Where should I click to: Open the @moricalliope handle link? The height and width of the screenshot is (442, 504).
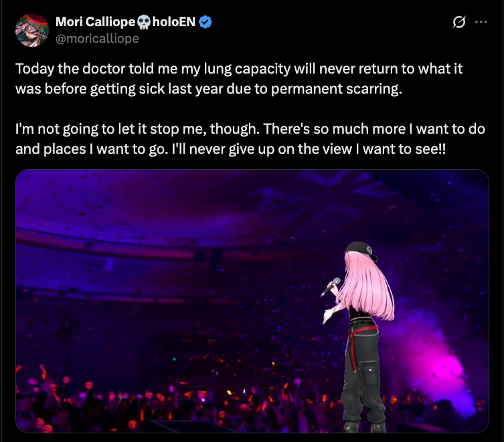(x=97, y=39)
